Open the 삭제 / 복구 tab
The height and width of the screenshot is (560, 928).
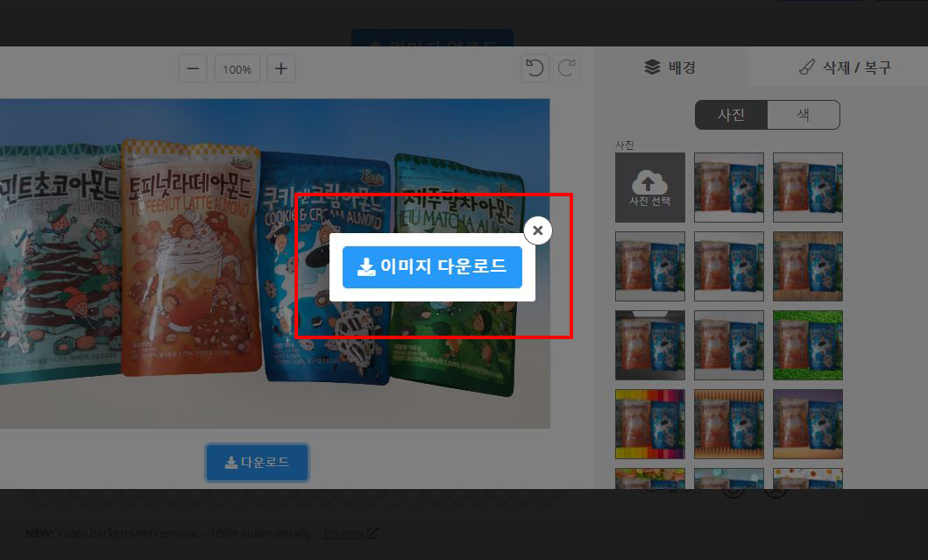click(845, 67)
